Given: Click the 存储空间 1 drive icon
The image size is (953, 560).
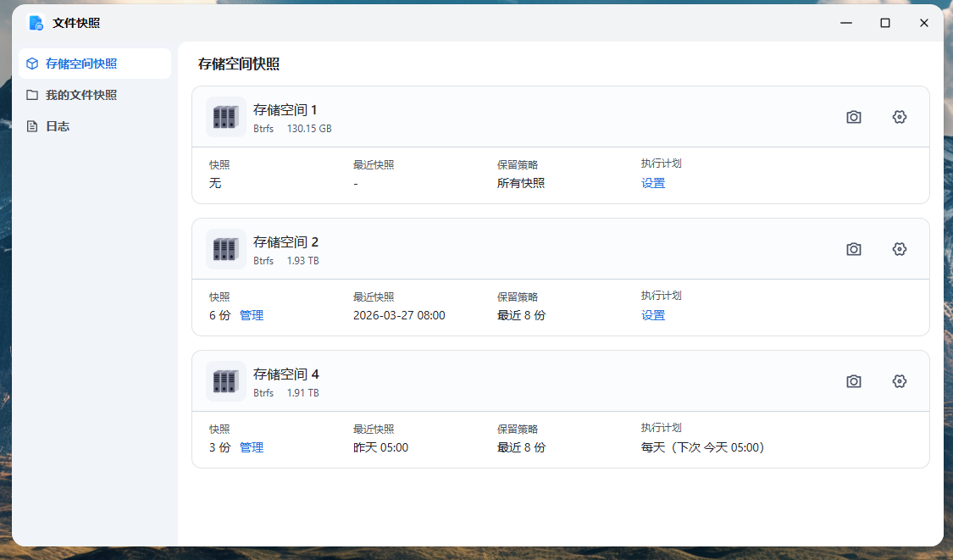Looking at the screenshot, I should (225, 117).
